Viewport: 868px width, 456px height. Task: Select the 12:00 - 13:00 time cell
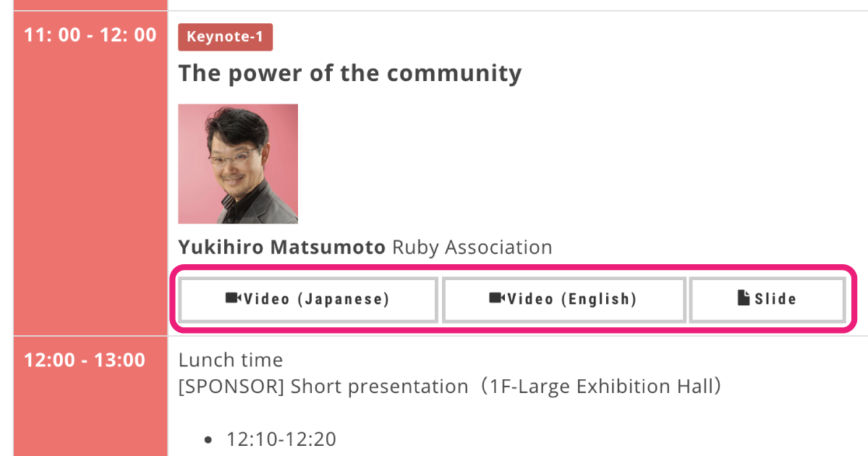point(90,396)
